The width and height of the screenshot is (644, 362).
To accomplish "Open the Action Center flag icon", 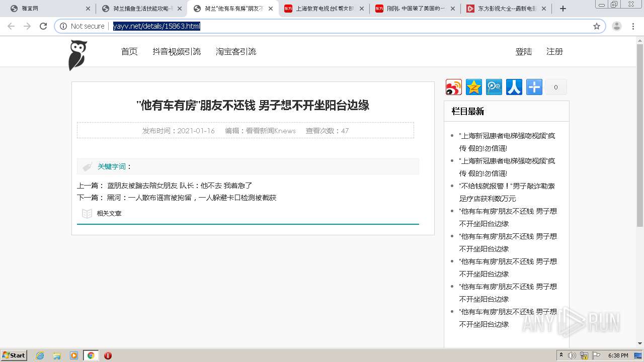I will pyautogui.click(x=596, y=355).
